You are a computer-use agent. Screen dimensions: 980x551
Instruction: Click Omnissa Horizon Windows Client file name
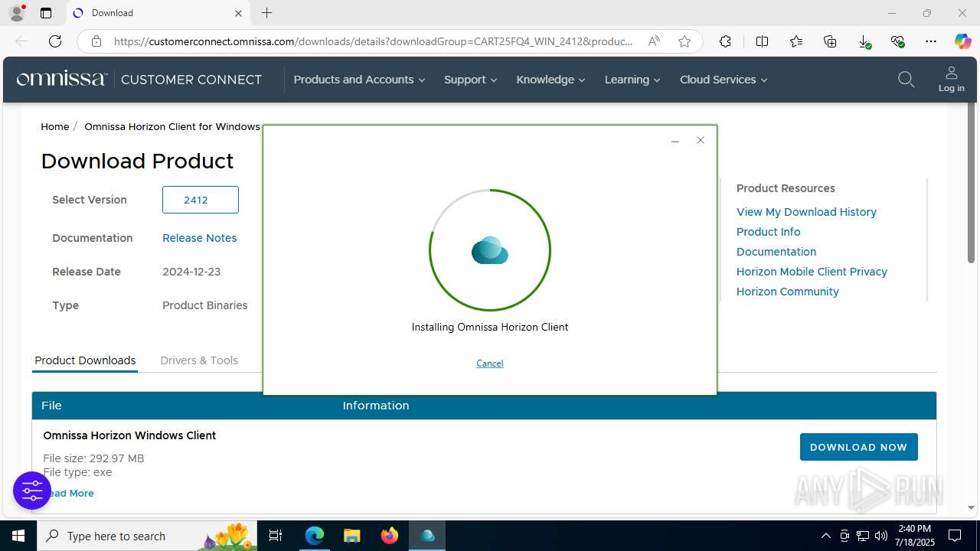pyautogui.click(x=129, y=435)
